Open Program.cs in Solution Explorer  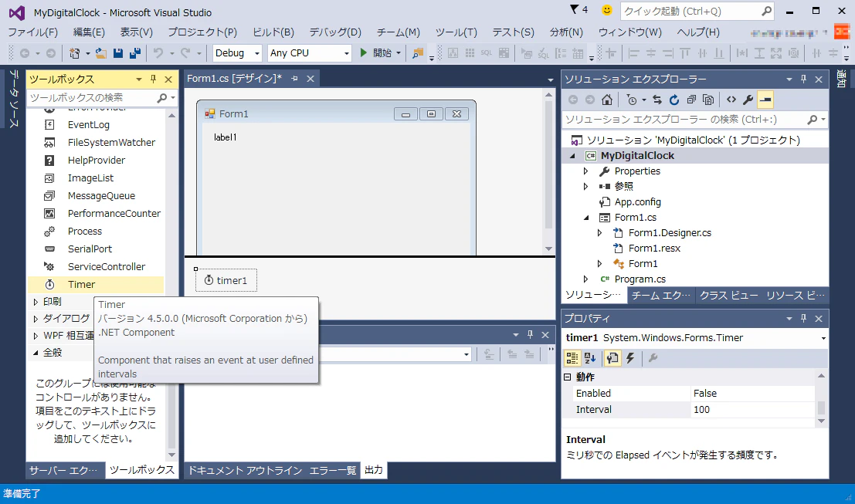click(x=640, y=279)
